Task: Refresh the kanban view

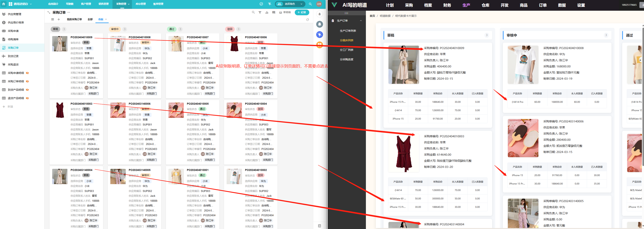Action: click(308, 19)
